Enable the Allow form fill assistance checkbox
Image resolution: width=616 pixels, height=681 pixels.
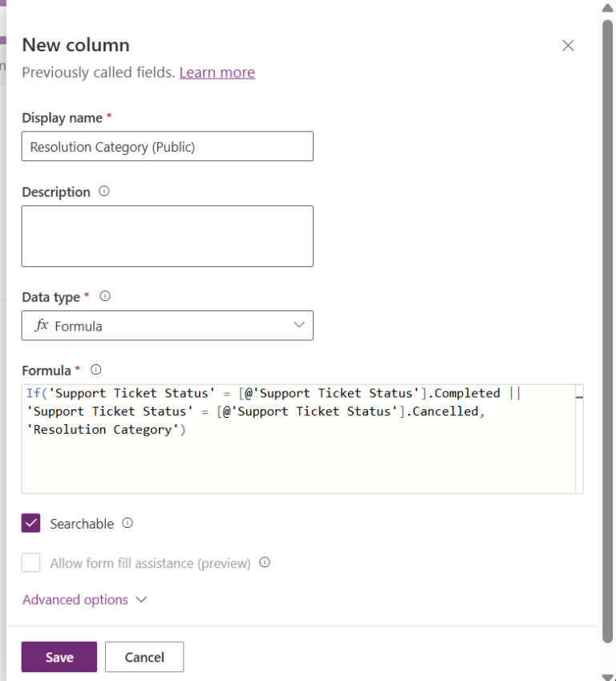point(30,562)
